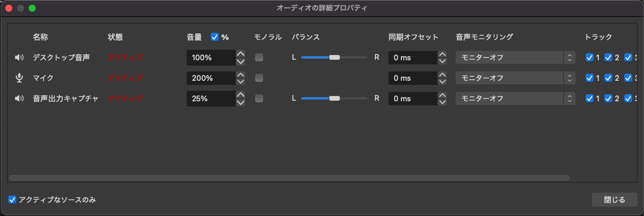The image size is (644, 216).
Task: Click アクティブ status of 音声出力キャプチャ
Action: pyautogui.click(x=125, y=98)
